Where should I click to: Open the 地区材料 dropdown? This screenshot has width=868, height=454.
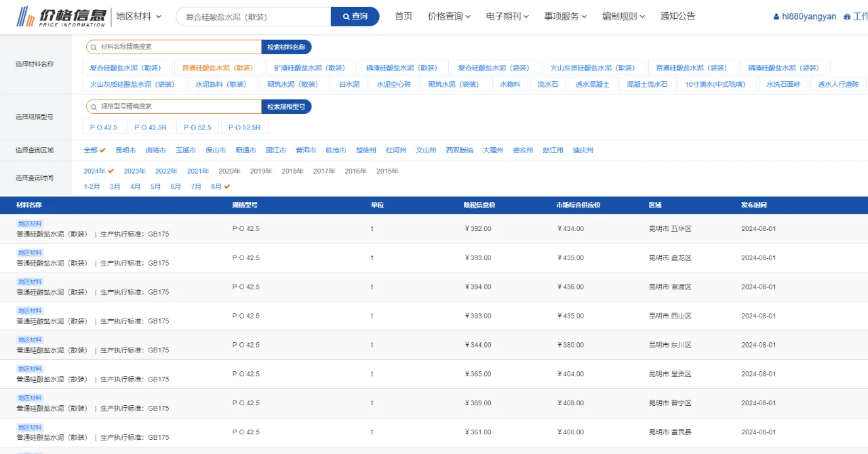[140, 16]
